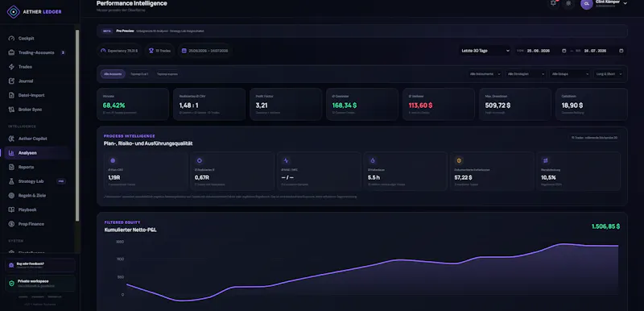Open the Alle Setups filter dropdown
Viewport: 644px width, 311px height.
pos(570,74)
